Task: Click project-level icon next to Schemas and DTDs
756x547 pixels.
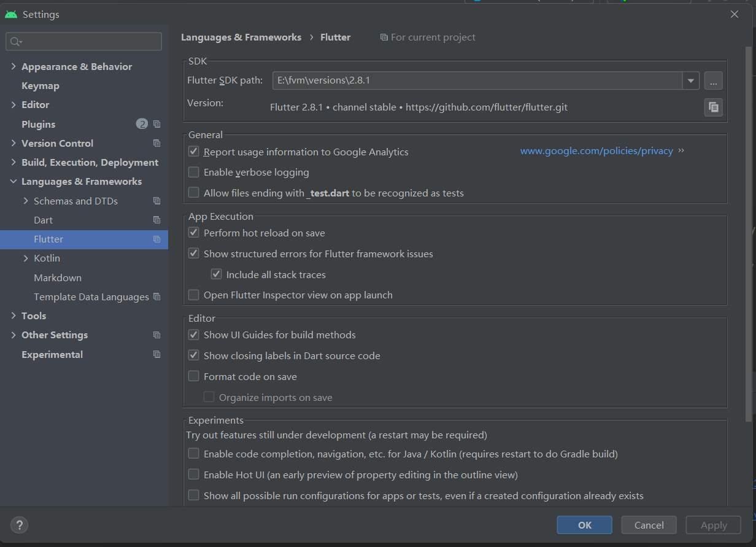Action: [x=156, y=201]
